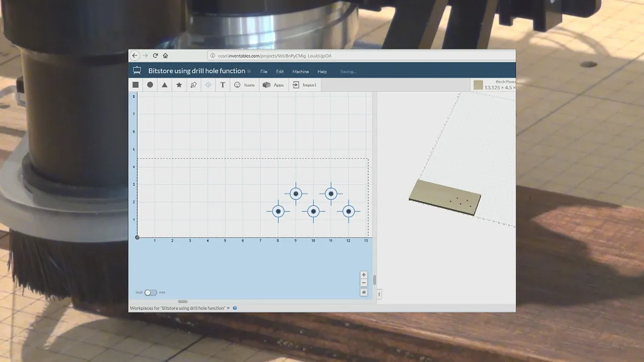Open the Machine menu
This screenshot has height=362, width=644.
pos(301,72)
